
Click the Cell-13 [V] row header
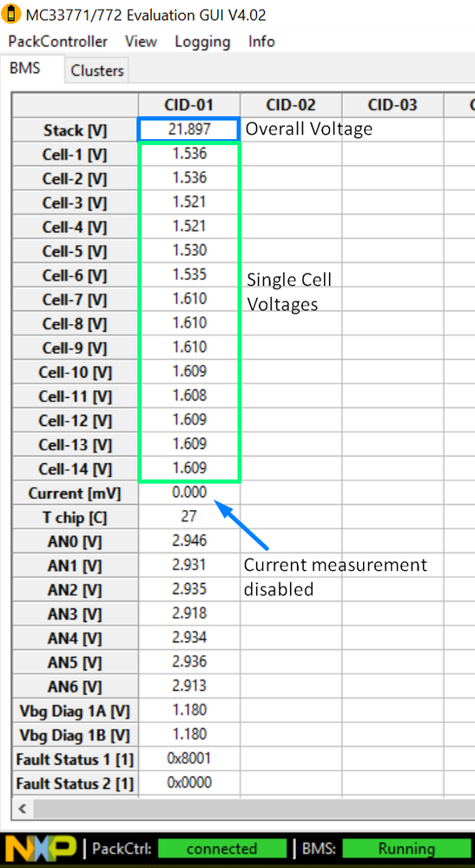click(x=76, y=445)
